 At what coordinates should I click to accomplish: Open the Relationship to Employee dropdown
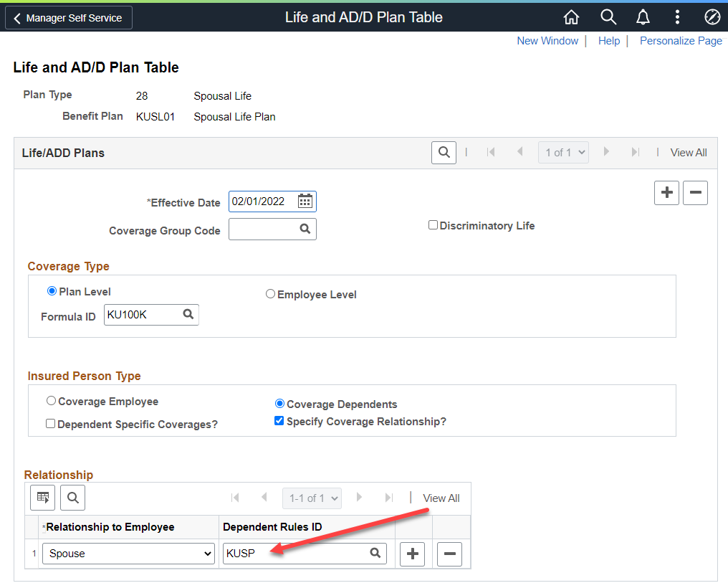pos(128,554)
